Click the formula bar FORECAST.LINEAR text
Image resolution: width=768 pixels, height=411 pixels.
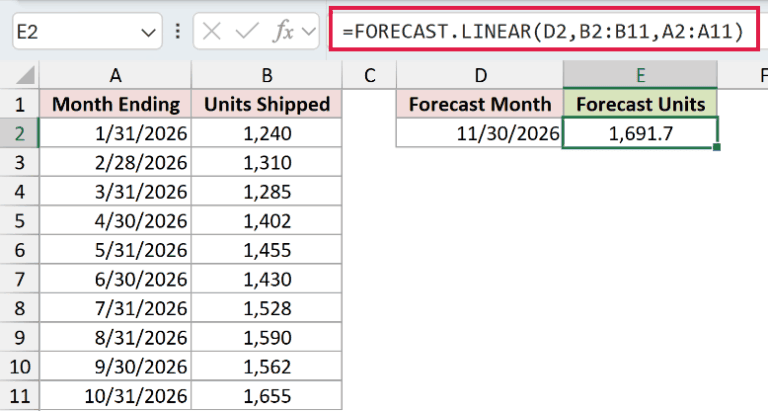(544, 31)
